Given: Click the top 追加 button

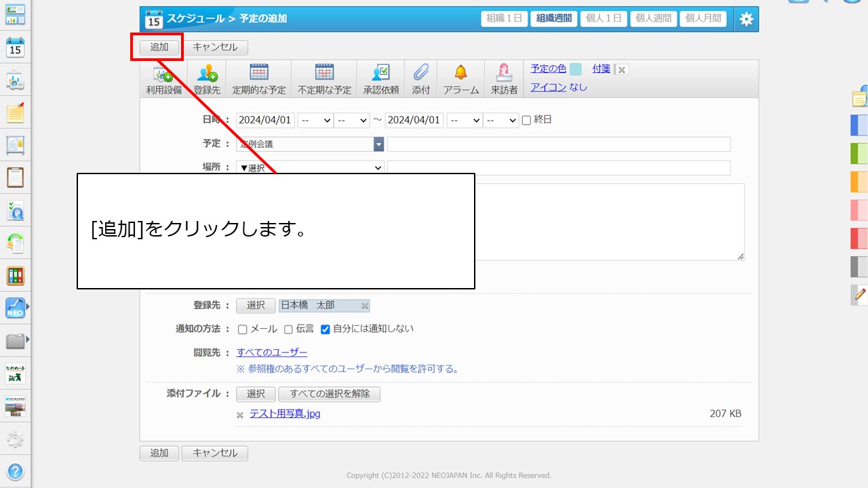Looking at the screenshot, I should [159, 47].
